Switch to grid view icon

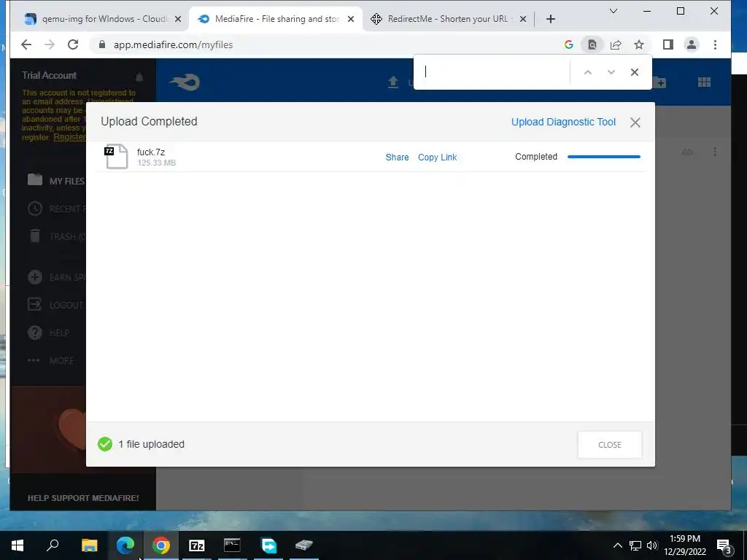click(x=704, y=82)
